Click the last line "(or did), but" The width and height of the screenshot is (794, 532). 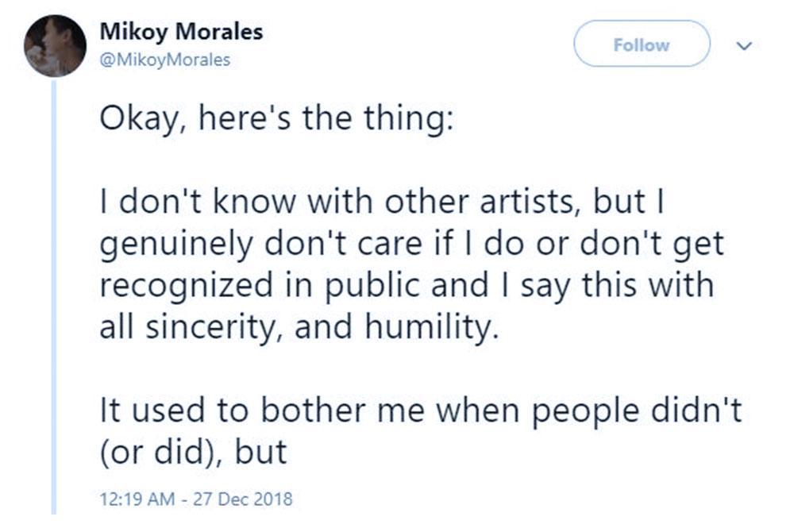(x=193, y=451)
